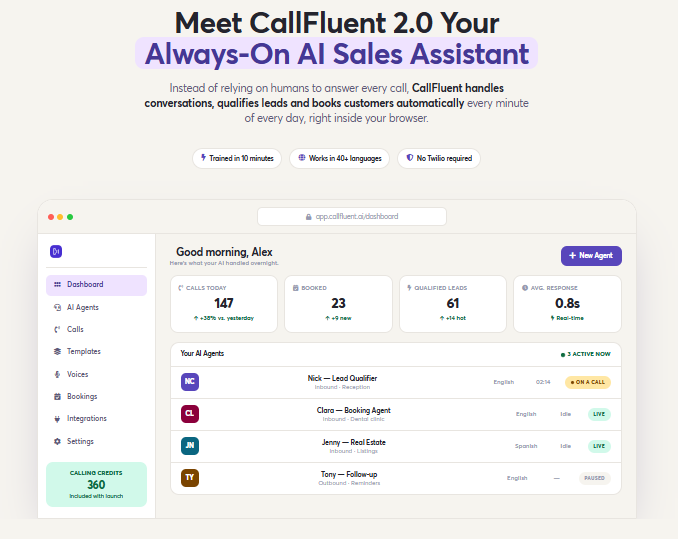Select Jenny — Real Estate agent name

click(x=353, y=442)
